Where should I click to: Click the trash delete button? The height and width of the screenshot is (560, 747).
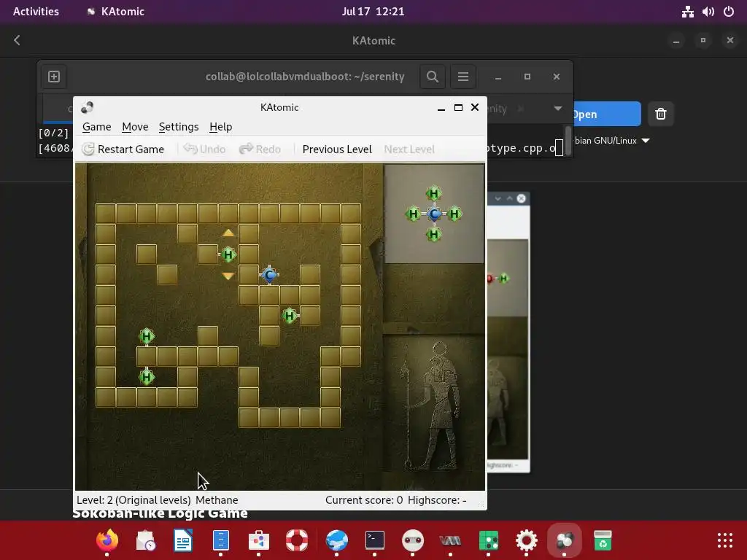point(661,114)
